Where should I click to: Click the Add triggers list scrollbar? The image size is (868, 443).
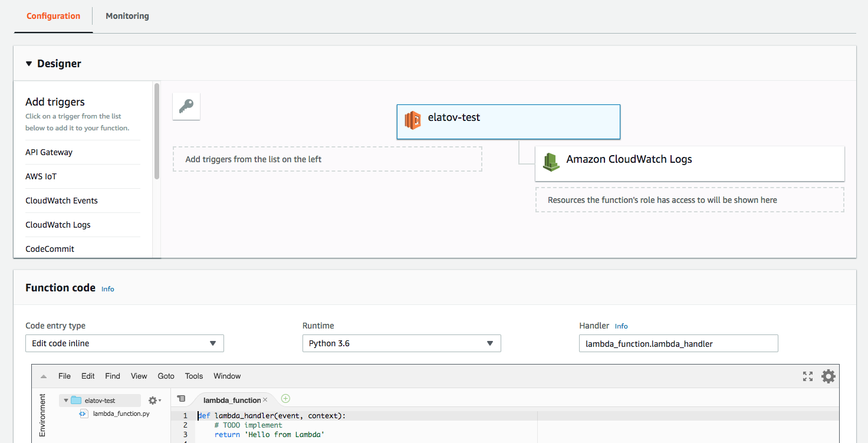click(x=157, y=131)
